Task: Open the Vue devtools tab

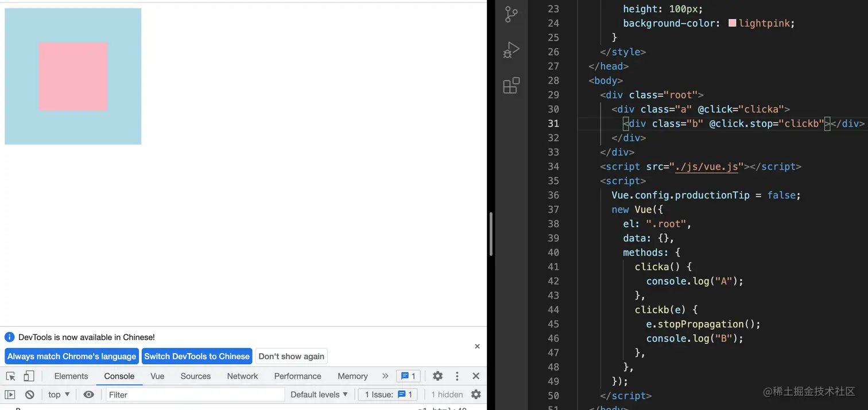Action: click(157, 376)
